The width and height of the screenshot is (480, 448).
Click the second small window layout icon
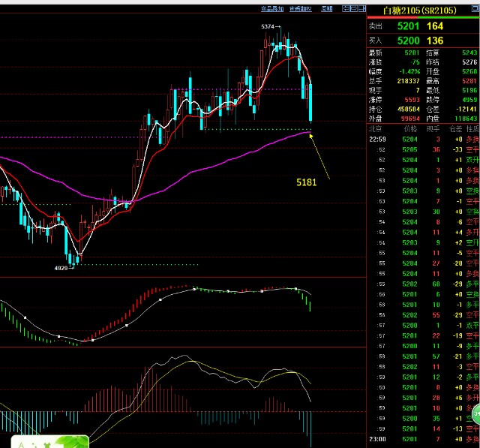(353, 9)
